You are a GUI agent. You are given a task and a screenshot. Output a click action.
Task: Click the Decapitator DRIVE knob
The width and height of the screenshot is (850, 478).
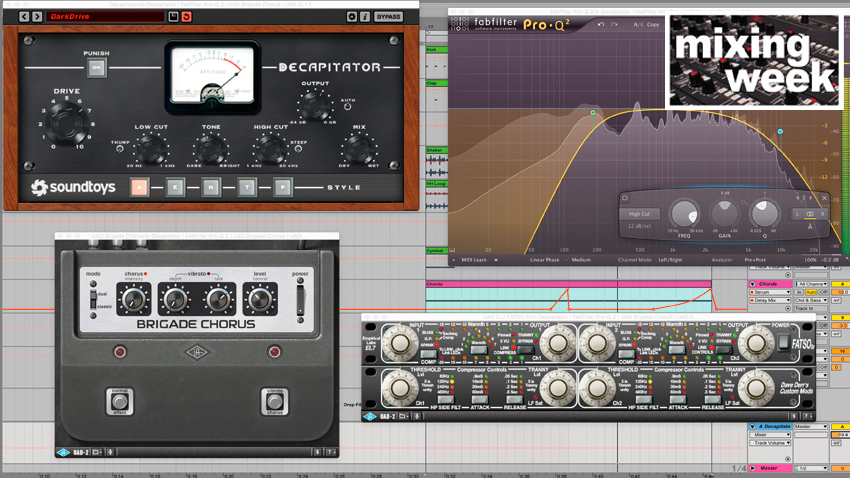coord(67,123)
